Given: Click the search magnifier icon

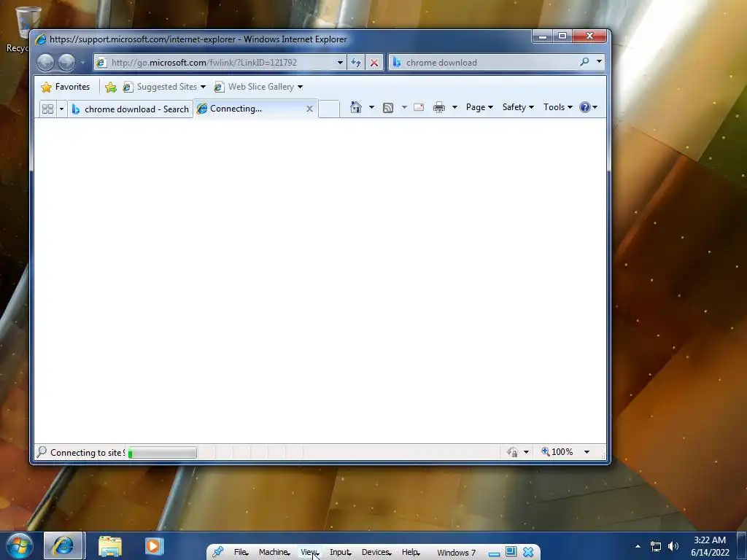Looking at the screenshot, I should (x=584, y=61).
